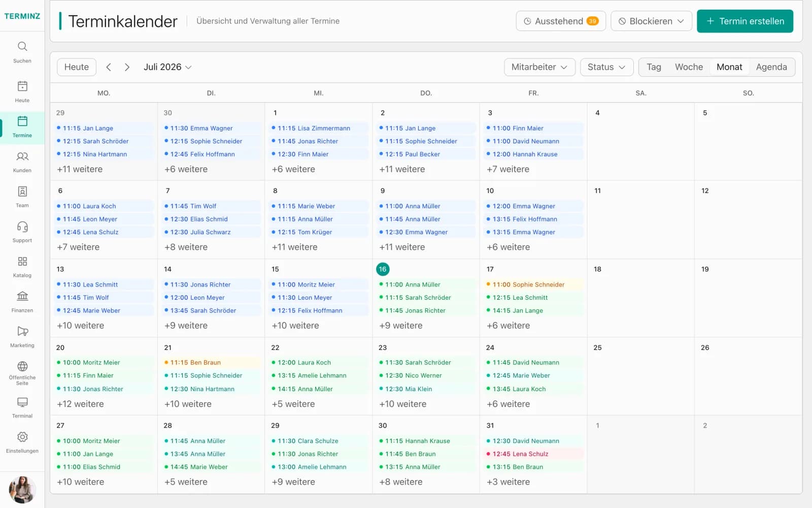Viewport: 812px width, 508px height.
Task: Open 11:00 Sophie Schneider on July 17
Action: (x=534, y=285)
